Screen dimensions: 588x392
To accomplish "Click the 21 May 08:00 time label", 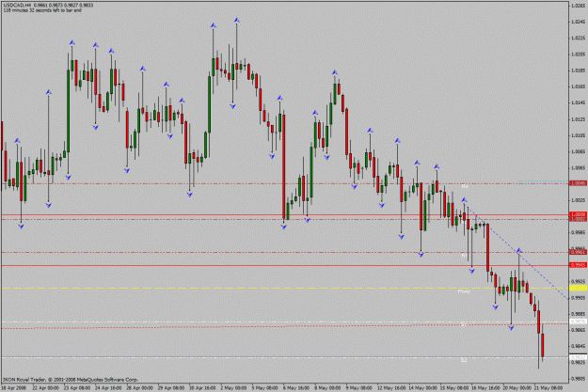I will tap(548, 388).
